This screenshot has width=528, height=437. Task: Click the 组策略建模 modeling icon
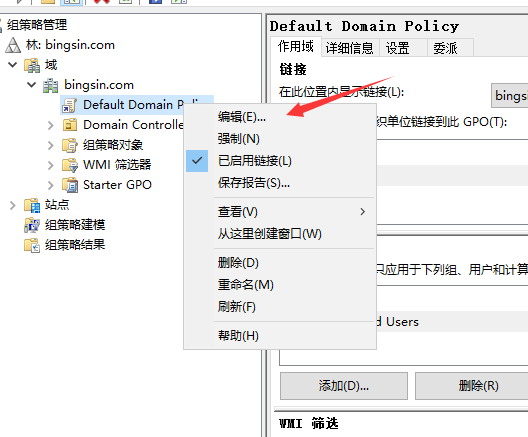click(x=32, y=225)
